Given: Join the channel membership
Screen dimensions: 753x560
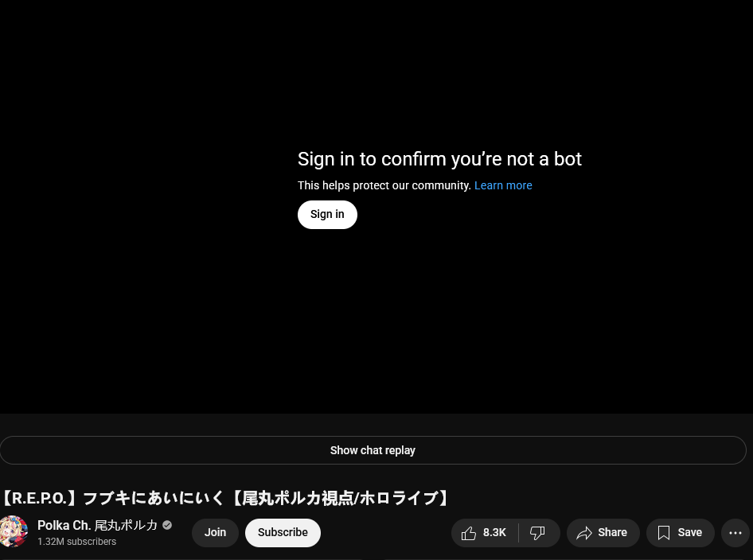Looking at the screenshot, I should pyautogui.click(x=215, y=533).
